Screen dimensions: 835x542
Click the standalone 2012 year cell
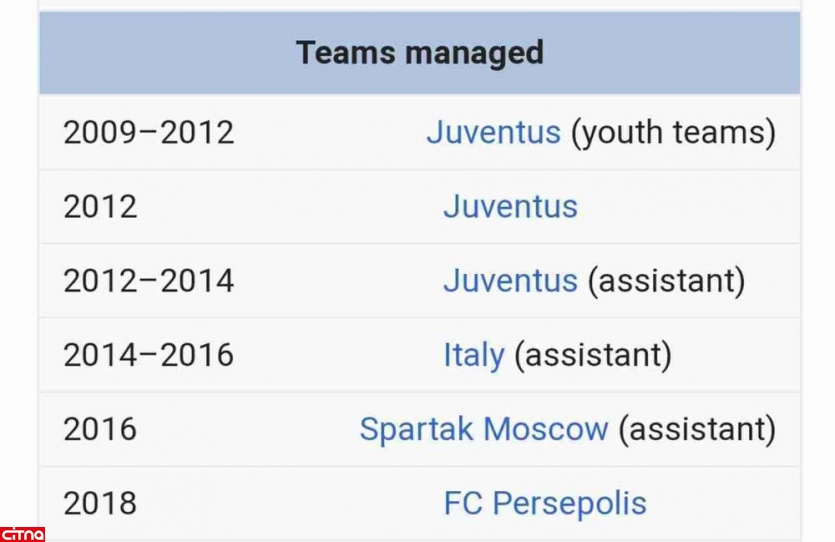(x=100, y=206)
